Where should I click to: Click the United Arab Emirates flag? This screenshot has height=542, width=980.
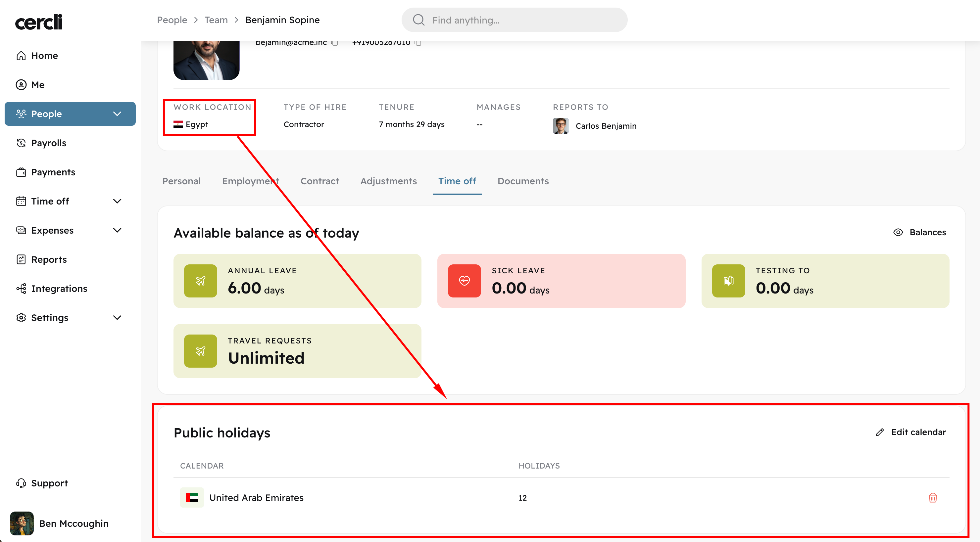(192, 498)
